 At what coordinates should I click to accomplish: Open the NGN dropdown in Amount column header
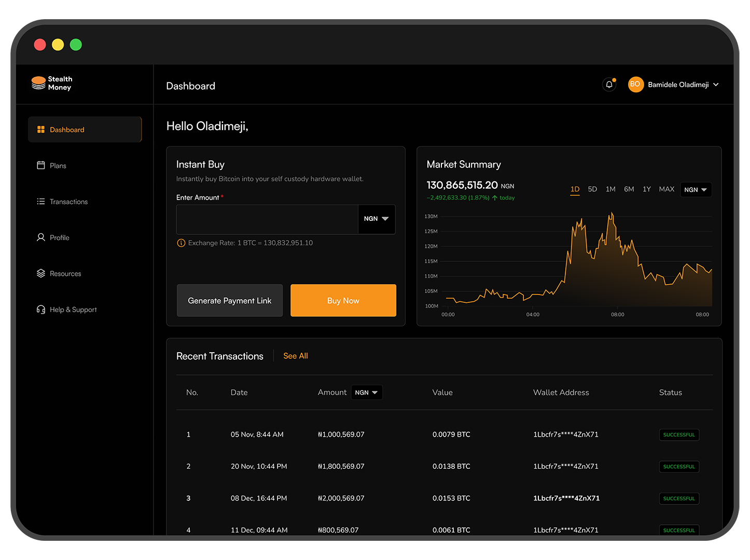(x=367, y=393)
